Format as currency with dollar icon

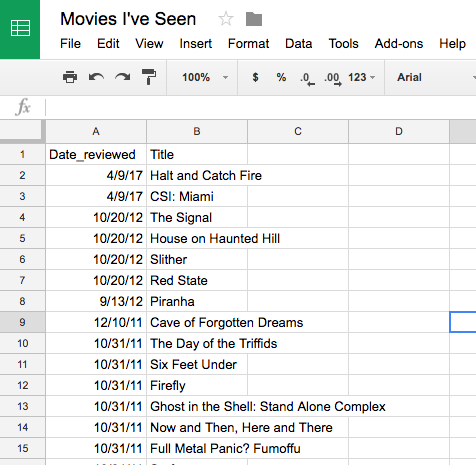(x=255, y=77)
